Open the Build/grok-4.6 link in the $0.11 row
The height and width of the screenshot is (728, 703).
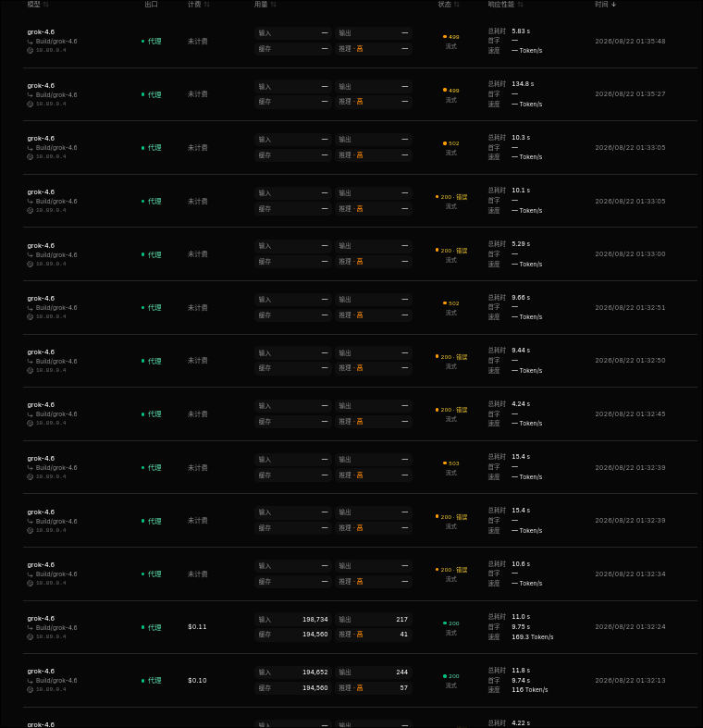point(56,628)
